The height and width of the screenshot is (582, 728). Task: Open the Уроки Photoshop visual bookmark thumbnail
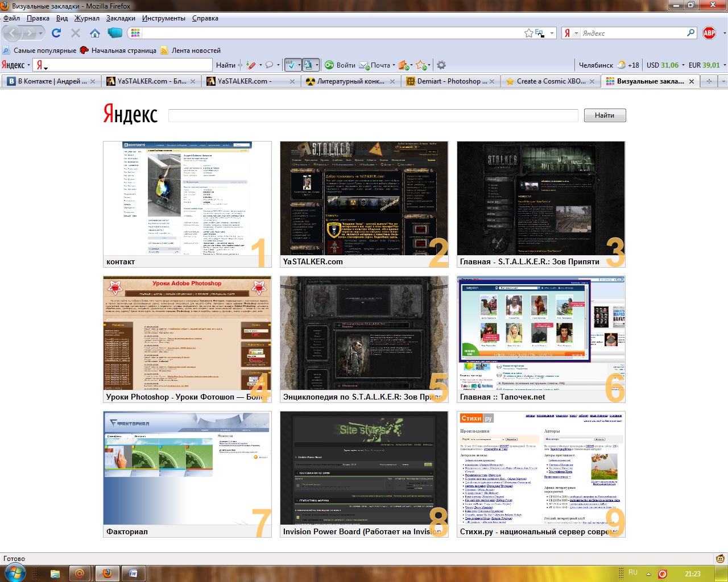(x=187, y=333)
